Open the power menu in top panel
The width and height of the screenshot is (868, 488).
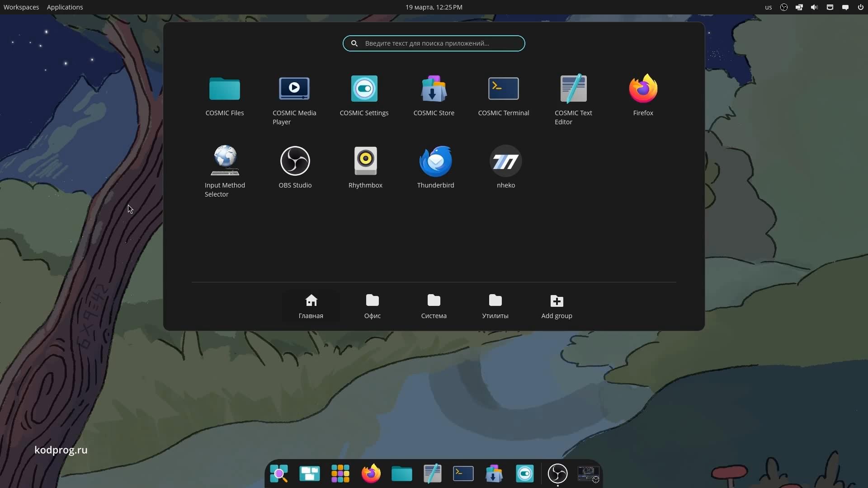(860, 7)
